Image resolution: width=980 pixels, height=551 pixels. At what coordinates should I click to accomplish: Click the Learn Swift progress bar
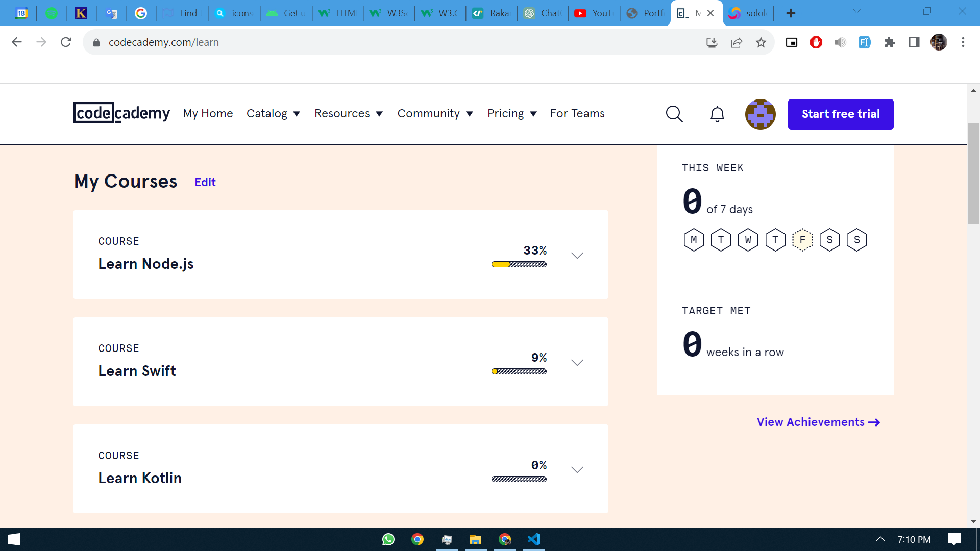point(519,371)
